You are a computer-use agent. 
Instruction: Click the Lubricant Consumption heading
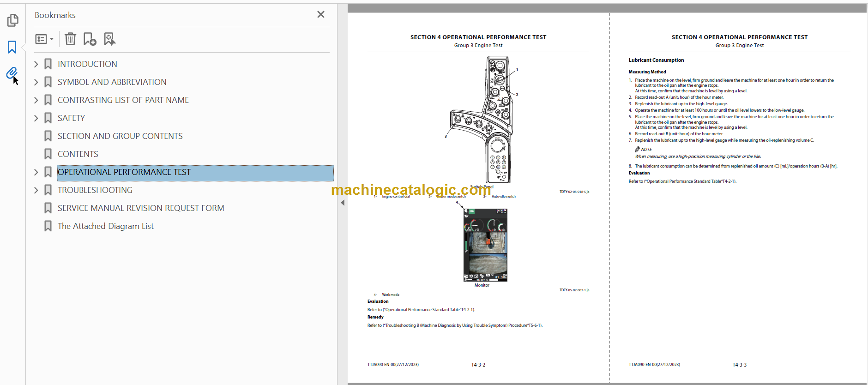click(656, 60)
